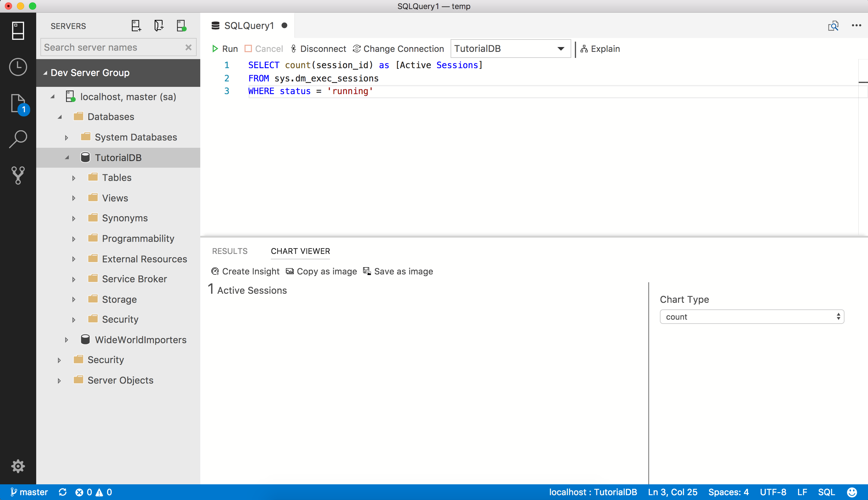
Task: Switch to the RESULTS tab
Action: pyautogui.click(x=230, y=251)
